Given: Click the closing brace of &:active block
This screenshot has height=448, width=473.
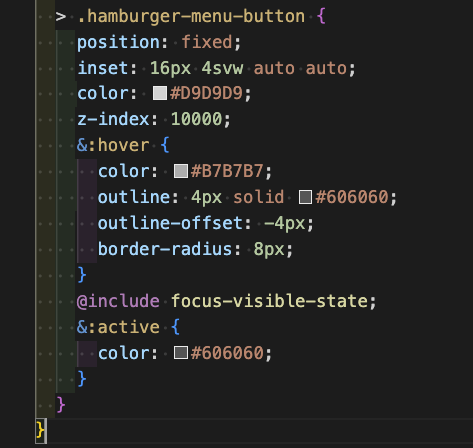Looking at the screenshot, I should click(82, 379).
